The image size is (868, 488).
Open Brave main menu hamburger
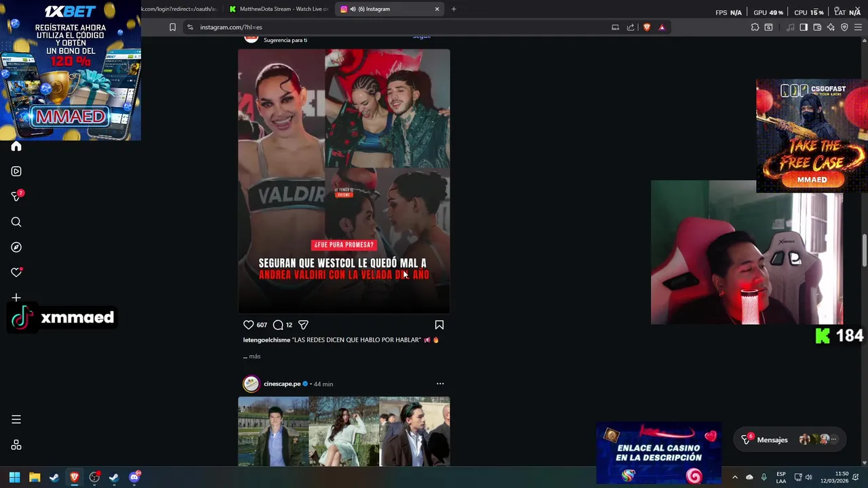[858, 27]
